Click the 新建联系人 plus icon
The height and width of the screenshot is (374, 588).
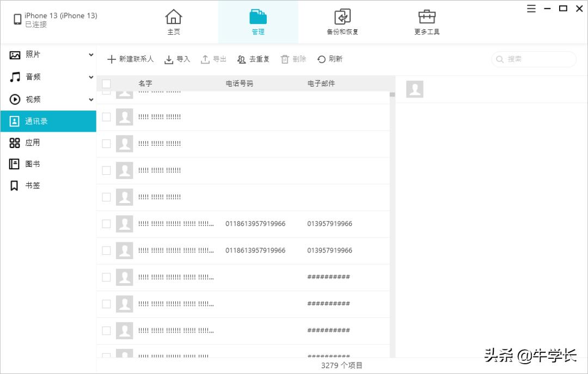111,59
